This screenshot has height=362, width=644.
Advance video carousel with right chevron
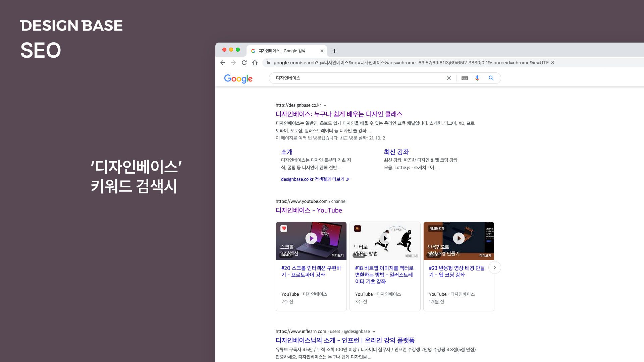pyautogui.click(x=494, y=267)
